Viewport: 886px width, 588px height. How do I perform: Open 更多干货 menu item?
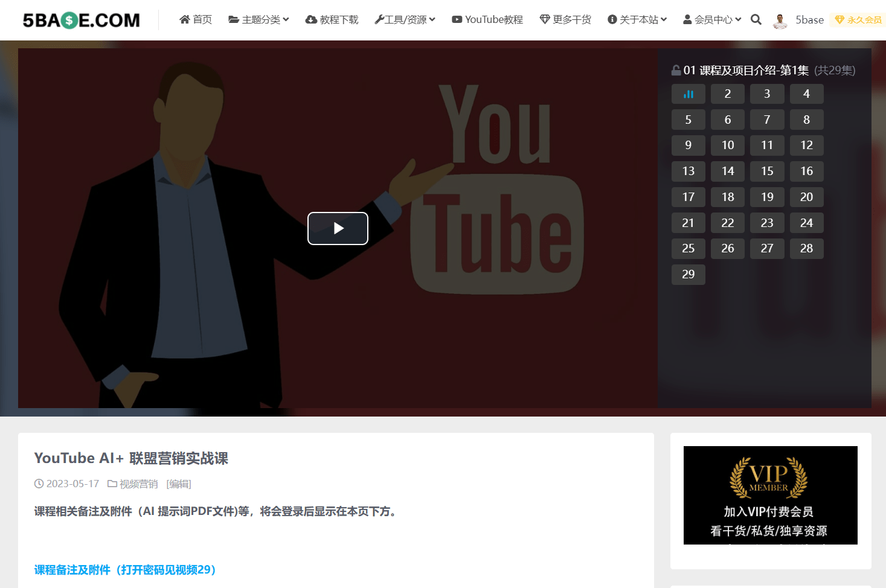pyautogui.click(x=565, y=19)
